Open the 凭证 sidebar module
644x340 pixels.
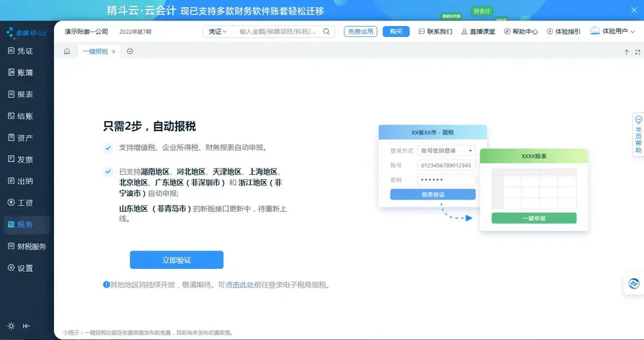pos(21,51)
